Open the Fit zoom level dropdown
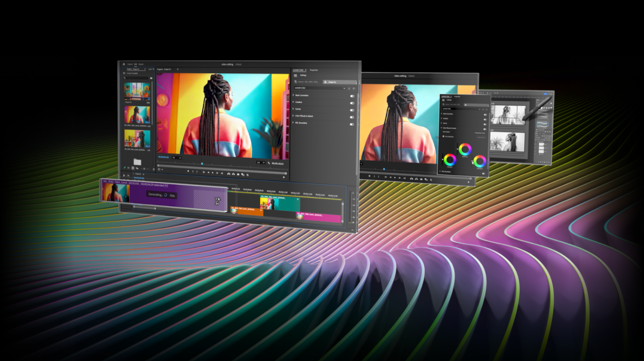 point(177,158)
